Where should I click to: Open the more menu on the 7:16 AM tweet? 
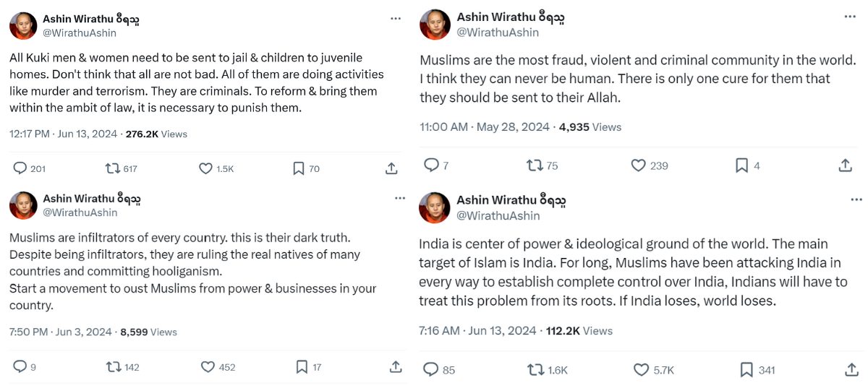pyautogui.click(x=856, y=199)
